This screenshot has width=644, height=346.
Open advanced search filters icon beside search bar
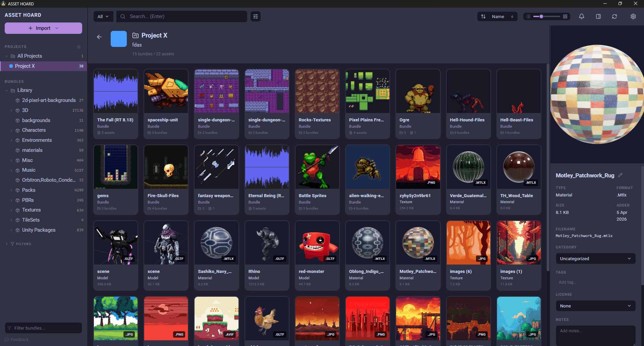255,16
